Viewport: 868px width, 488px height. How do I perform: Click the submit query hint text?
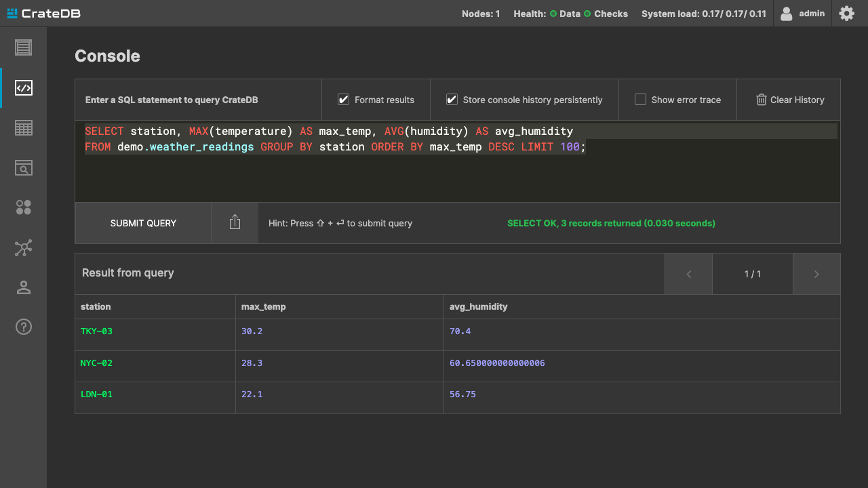point(340,223)
